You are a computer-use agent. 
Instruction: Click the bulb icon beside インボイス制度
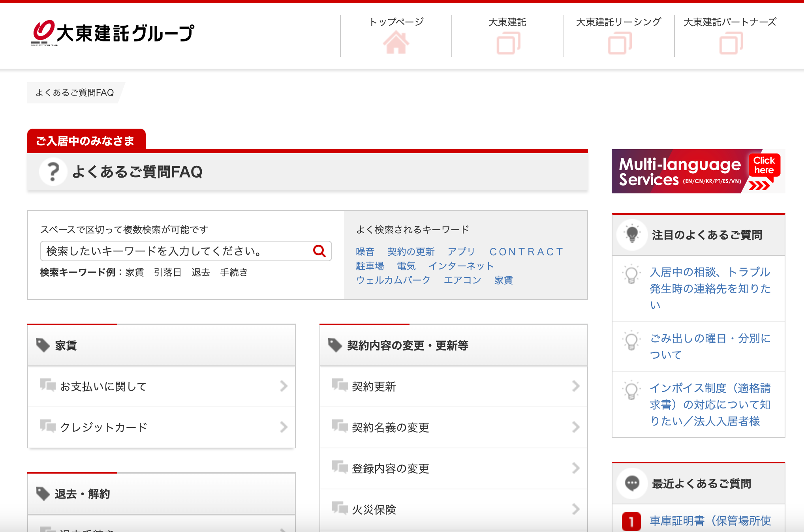coord(631,390)
